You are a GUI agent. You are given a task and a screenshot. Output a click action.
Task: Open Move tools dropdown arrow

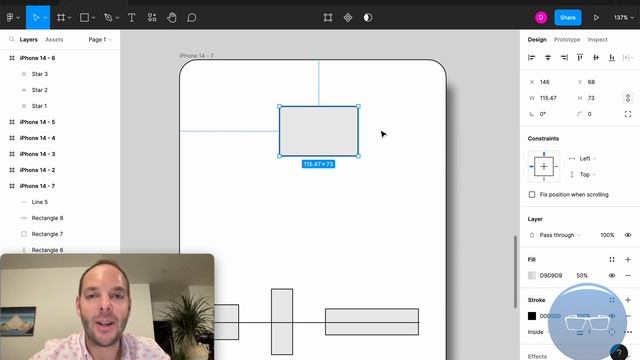coord(45,18)
